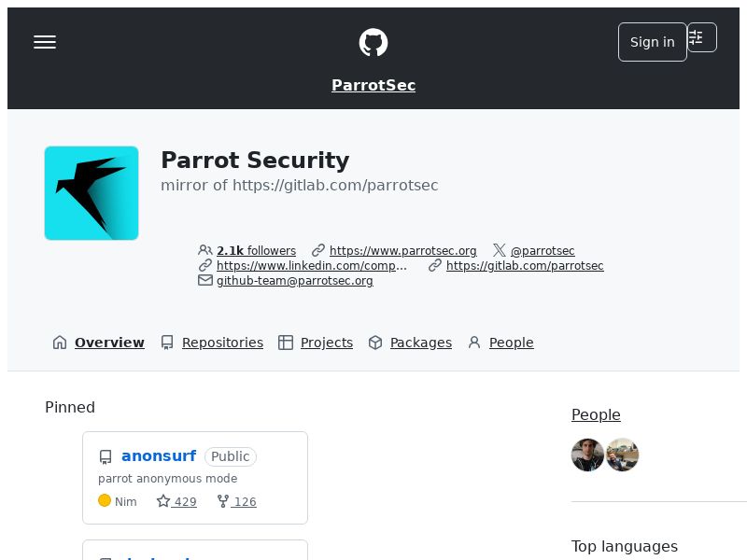Viewport: 747px width, 560px height.
Task: Click the X handle @parrotsec
Action: click(x=542, y=251)
